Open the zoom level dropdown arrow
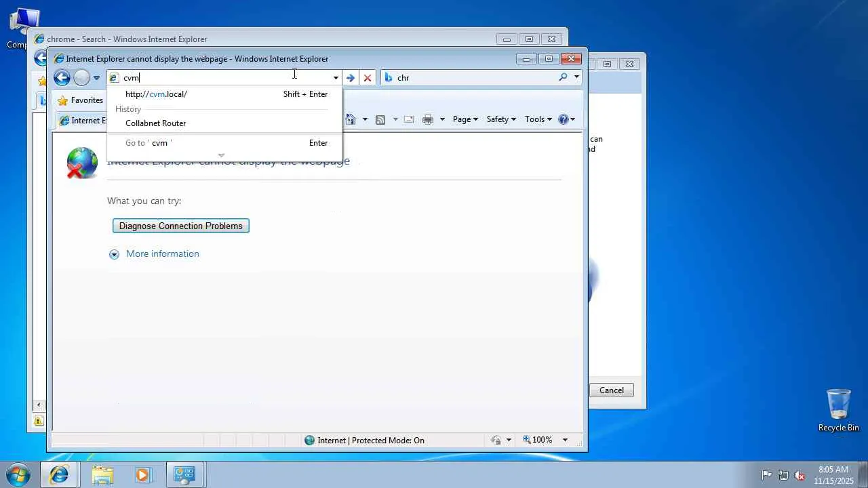868x488 pixels. [x=565, y=440]
